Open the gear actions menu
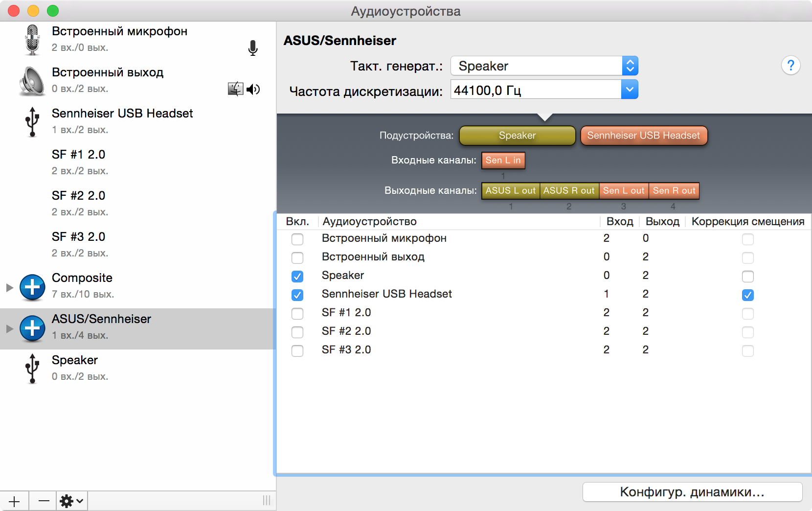The image size is (812, 511). [71, 501]
